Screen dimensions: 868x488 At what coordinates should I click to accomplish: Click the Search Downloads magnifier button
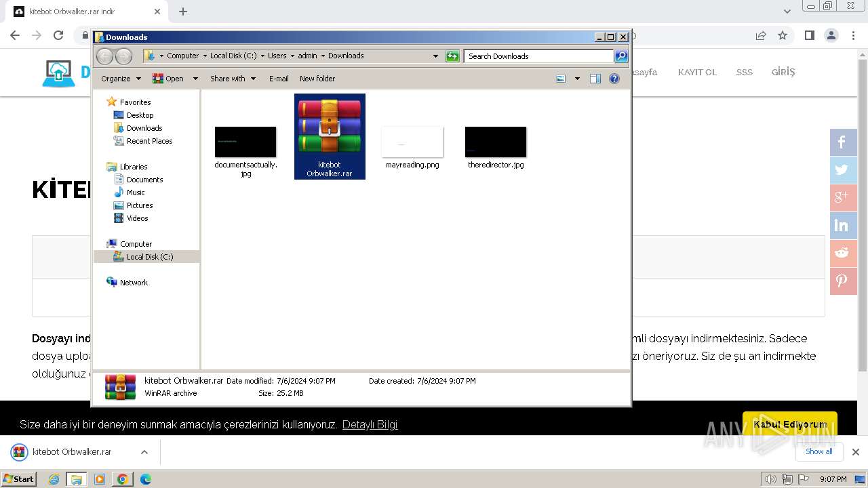(x=621, y=56)
